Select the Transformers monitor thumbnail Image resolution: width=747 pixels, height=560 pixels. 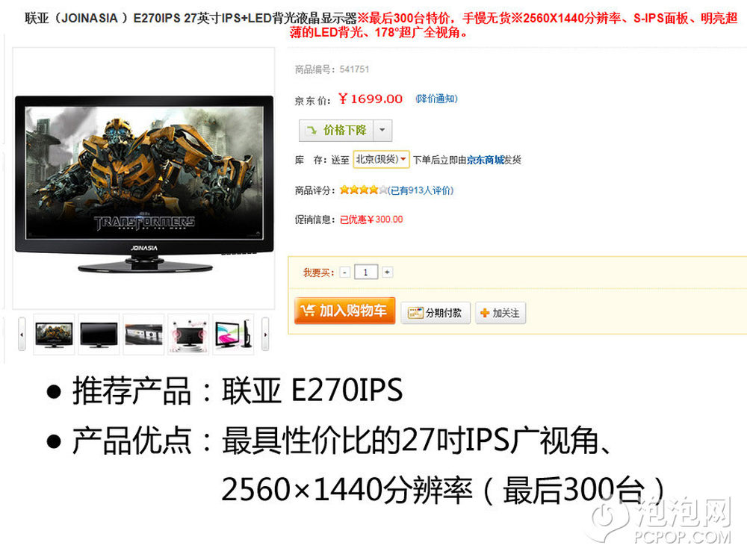point(54,335)
